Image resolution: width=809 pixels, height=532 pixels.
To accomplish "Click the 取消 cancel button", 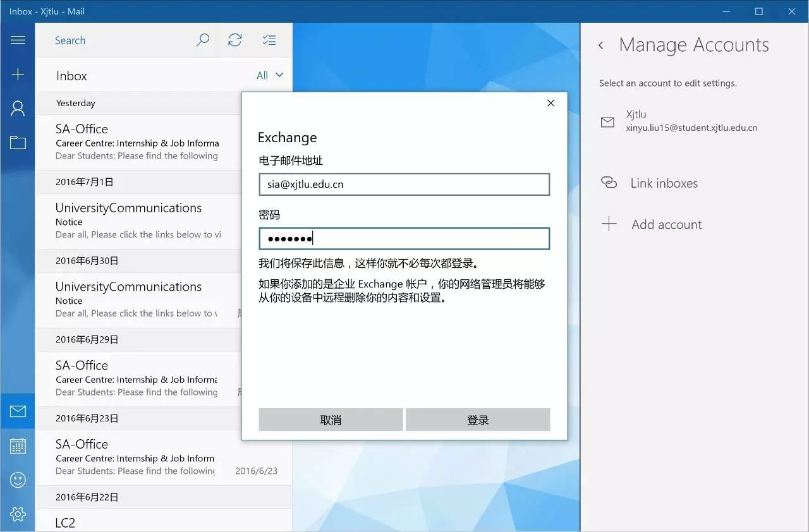I will (x=331, y=420).
